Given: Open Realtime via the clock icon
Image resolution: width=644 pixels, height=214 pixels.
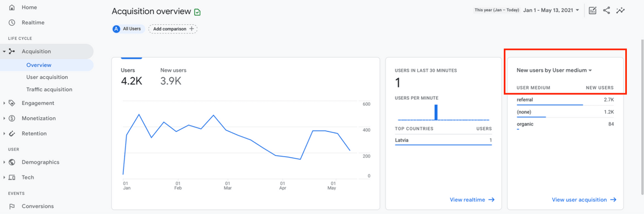Looking at the screenshot, I should coord(12,23).
